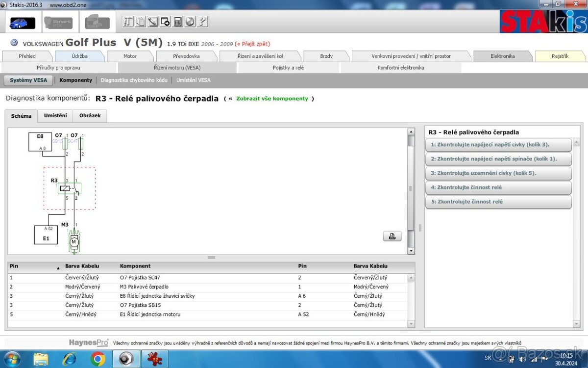Open the Údržba tab
The width and height of the screenshot is (588, 368).
click(x=79, y=56)
